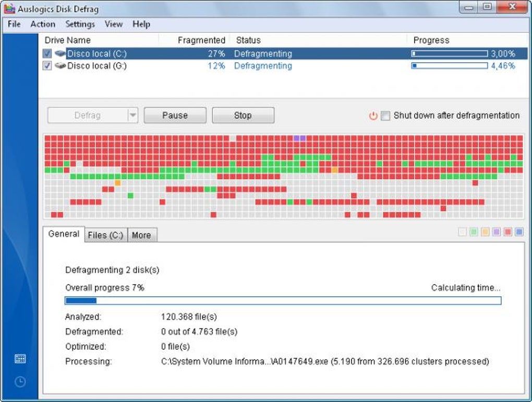This screenshot has height=402, width=532.
Task: Click the G: drive progress bar
Action: click(450, 66)
